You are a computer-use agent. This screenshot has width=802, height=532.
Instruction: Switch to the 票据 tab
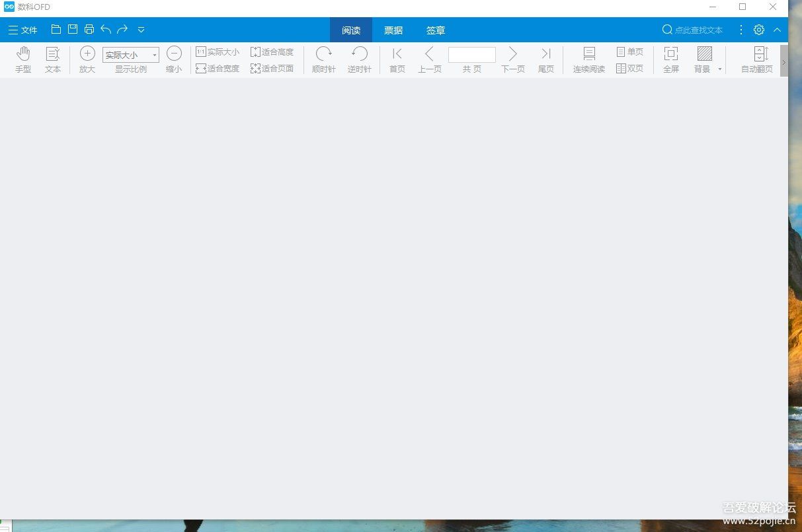tap(393, 30)
